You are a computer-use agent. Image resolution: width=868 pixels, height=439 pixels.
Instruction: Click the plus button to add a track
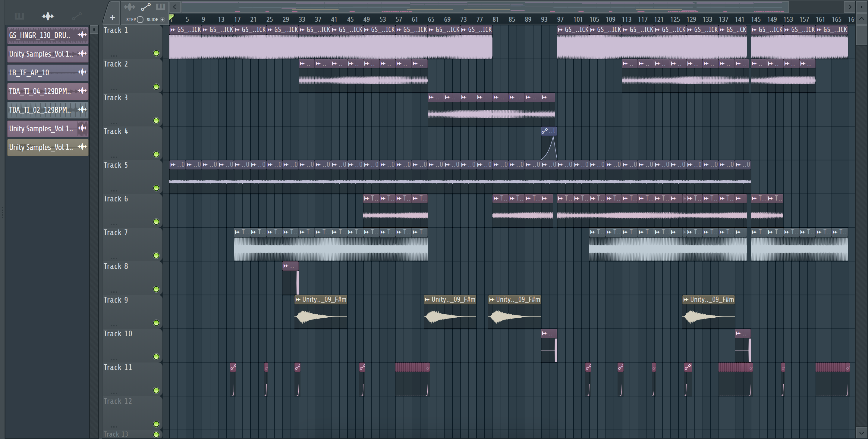[x=112, y=18]
